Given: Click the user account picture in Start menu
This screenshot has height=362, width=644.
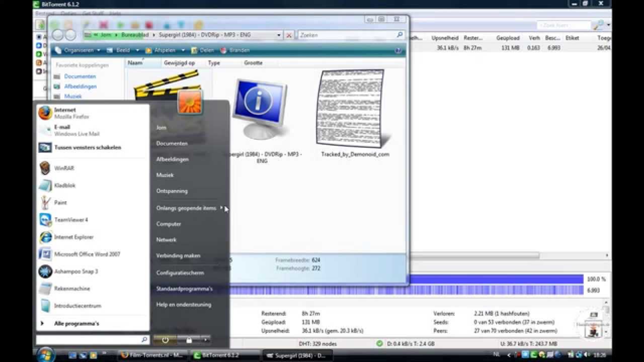Looking at the screenshot, I should point(190,102).
